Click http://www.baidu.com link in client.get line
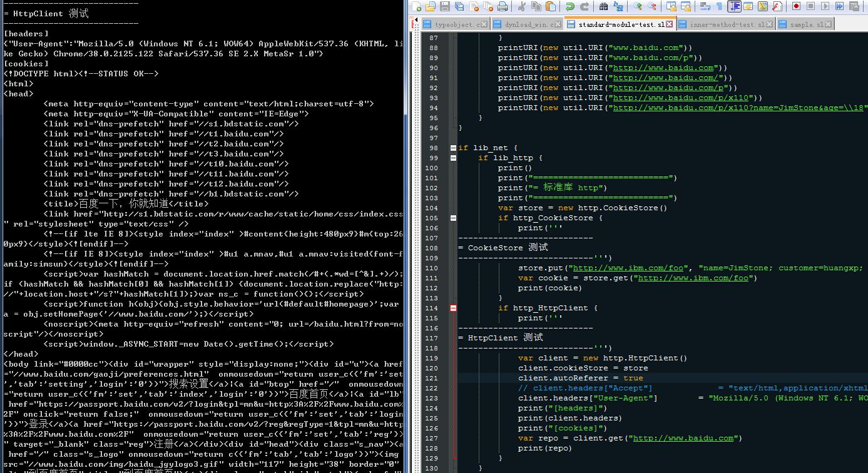Screen dimensions: 868x473 tap(683, 438)
